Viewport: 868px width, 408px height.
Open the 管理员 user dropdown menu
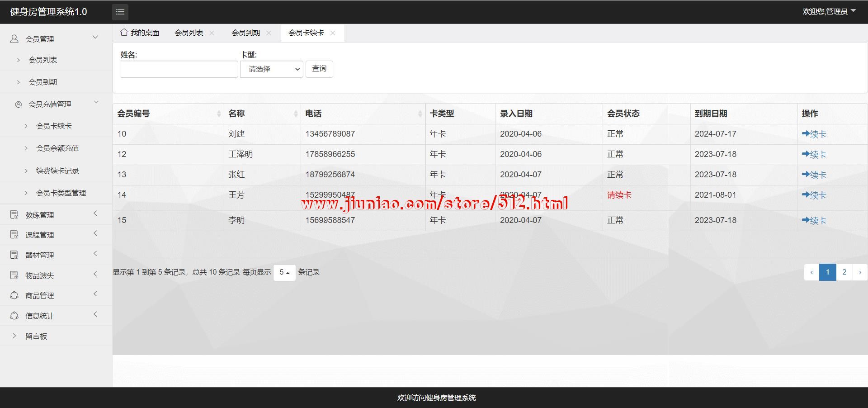(x=829, y=11)
